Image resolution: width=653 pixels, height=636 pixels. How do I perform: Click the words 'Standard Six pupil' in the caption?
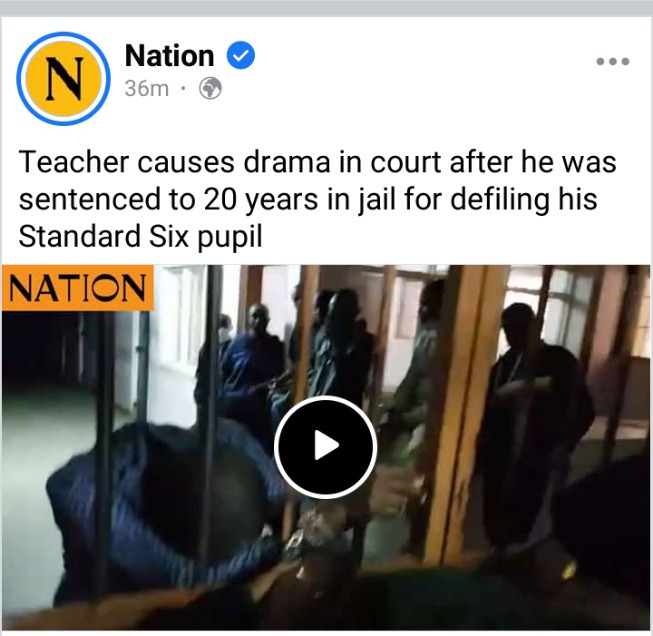click(x=140, y=236)
